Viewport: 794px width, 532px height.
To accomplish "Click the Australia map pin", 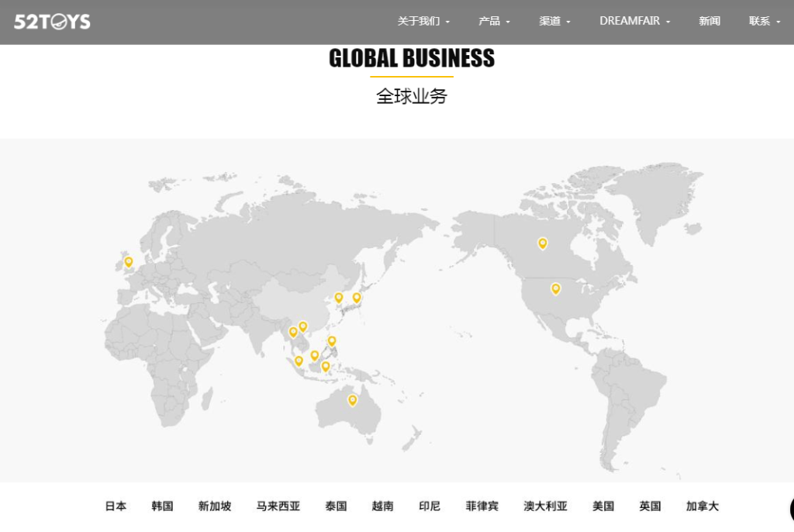I will pyautogui.click(x=353, y=401).
